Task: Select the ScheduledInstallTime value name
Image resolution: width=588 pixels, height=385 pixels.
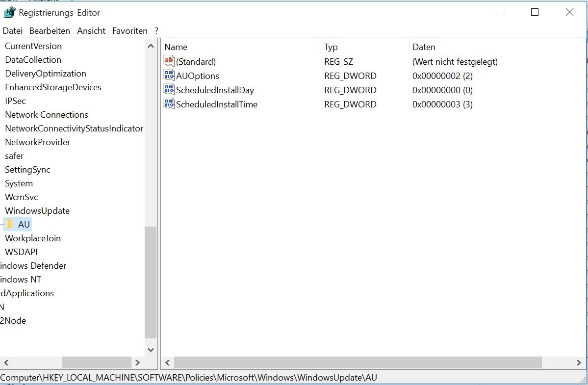Action: coord(217,104)
